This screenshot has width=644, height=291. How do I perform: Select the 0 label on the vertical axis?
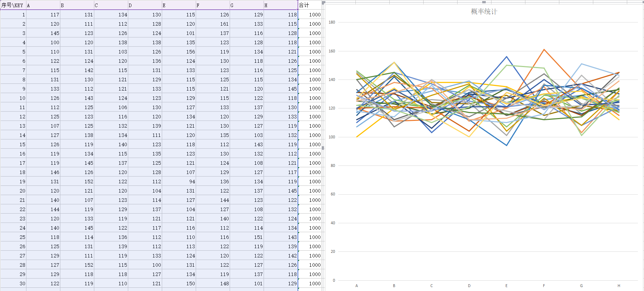[x=334, y=280]
